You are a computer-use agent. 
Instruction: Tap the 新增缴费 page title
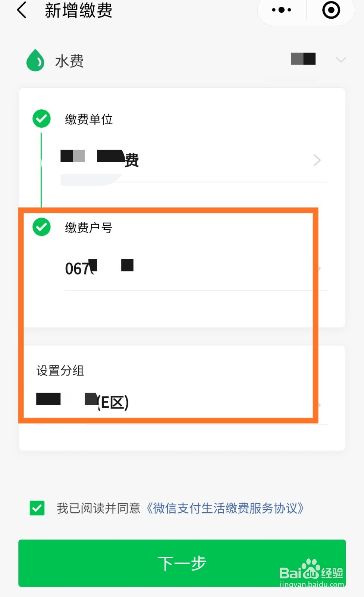click(x=78, y=10)
